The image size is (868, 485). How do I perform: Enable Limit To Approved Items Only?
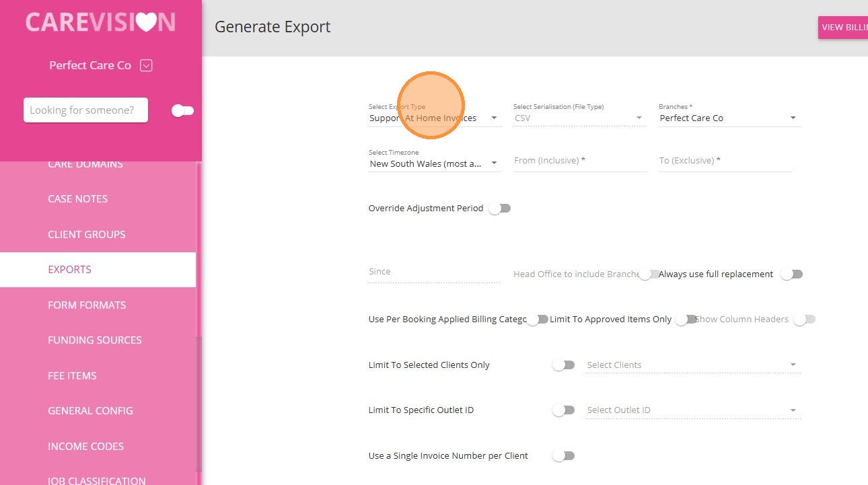point(686,320)
